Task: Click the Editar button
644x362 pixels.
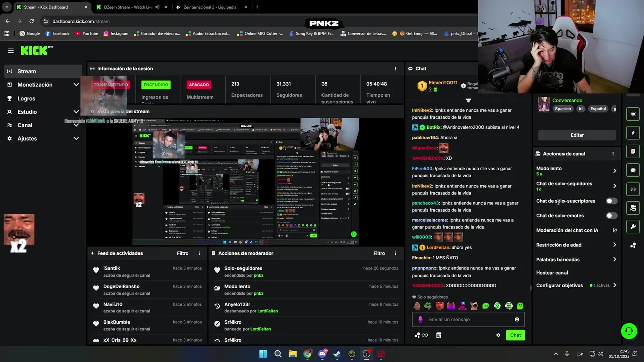Action: coord(577,135)
